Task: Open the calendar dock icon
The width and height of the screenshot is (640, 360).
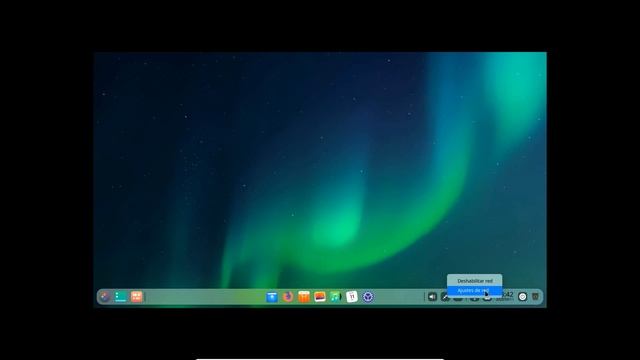Action: [352, 297]
